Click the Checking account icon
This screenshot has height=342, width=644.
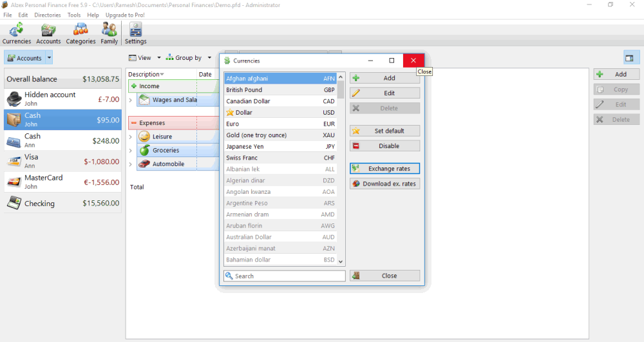click(14, 203)
